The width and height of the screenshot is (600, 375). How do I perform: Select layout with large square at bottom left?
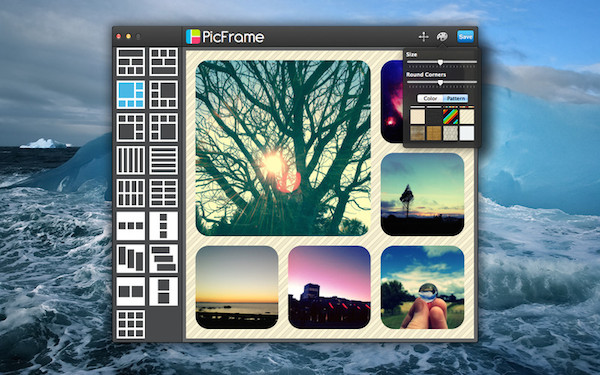pyautogui.click(x=130, y=127)
